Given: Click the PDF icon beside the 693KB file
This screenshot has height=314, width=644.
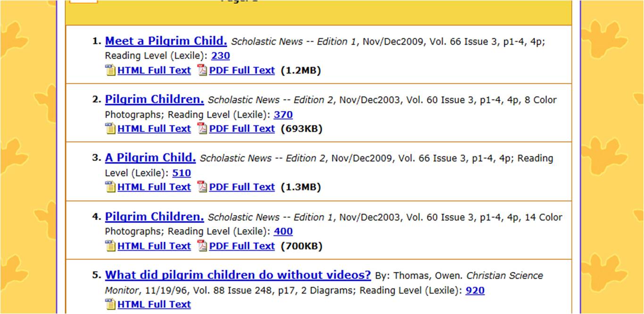Looking at the screenshot, I should click(x=202, y=129).
